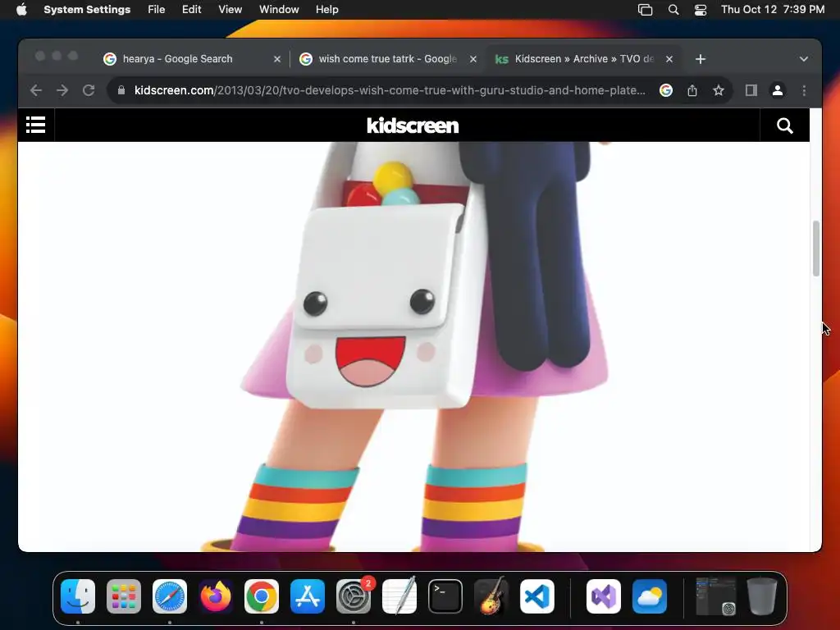Open the Trash from the Dock

click(762, 596)
